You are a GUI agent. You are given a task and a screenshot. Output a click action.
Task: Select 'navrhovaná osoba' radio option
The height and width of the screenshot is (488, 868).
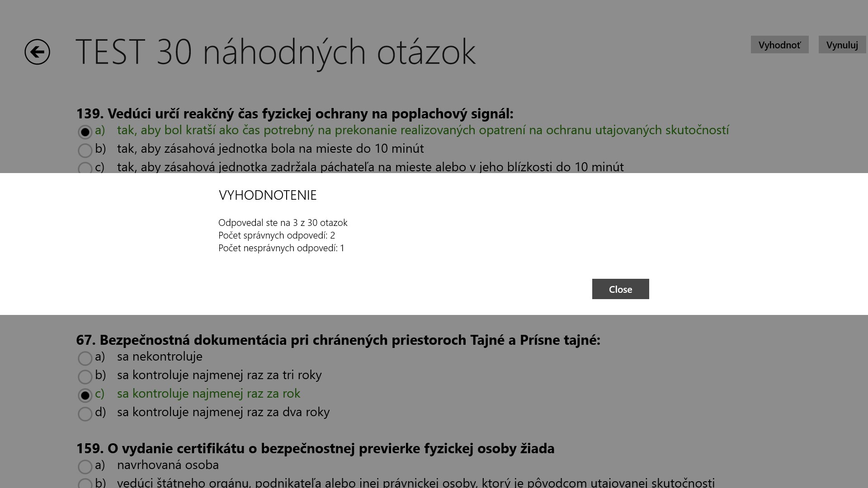click(x=85, y=467)
